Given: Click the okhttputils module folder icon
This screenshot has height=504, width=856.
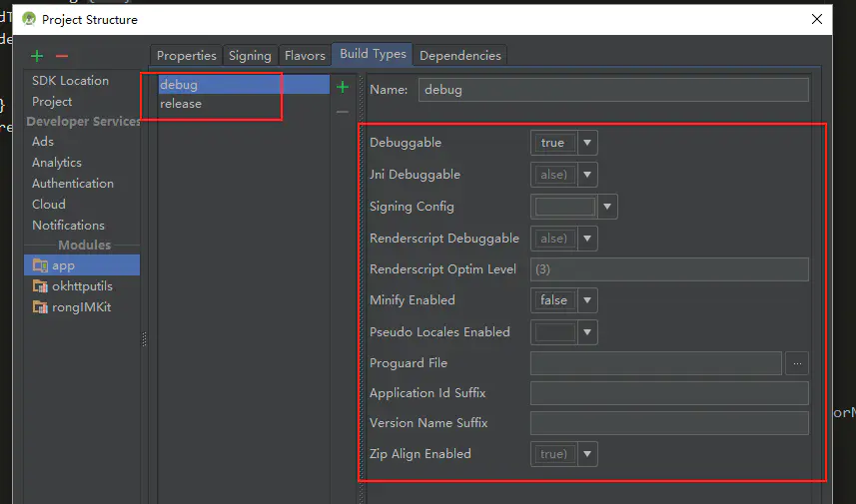Looking at the screenshot, I should pos(40,286).
